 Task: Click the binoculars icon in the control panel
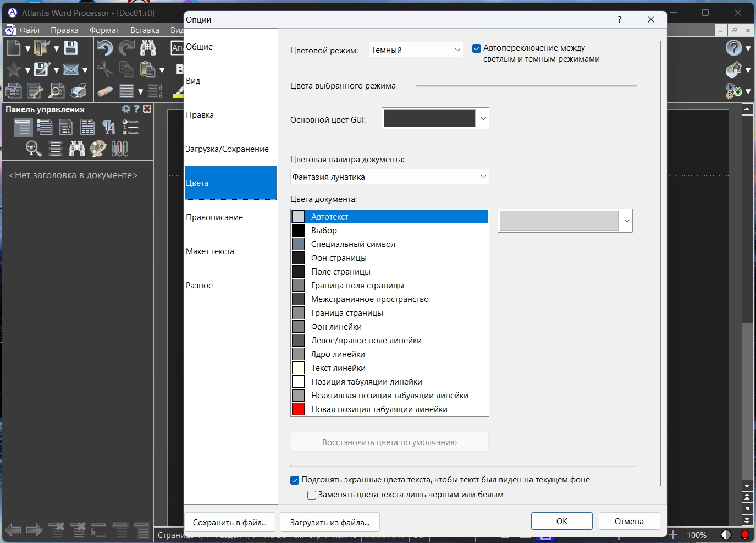click(77, 149)
